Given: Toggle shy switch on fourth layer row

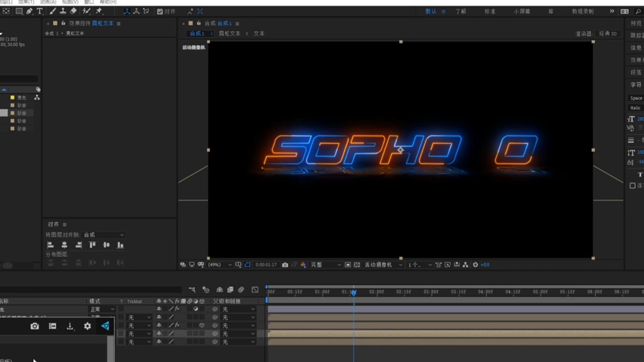Looking at the screenshot, I should pyautogui.click(x=159, y=334).
